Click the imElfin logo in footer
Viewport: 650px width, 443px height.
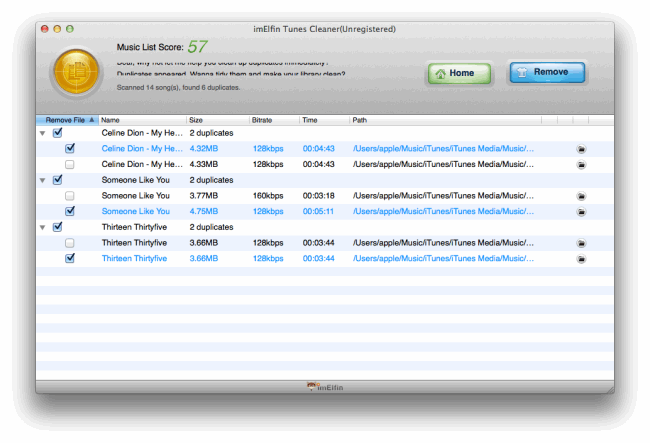click(x=325, y=387)
